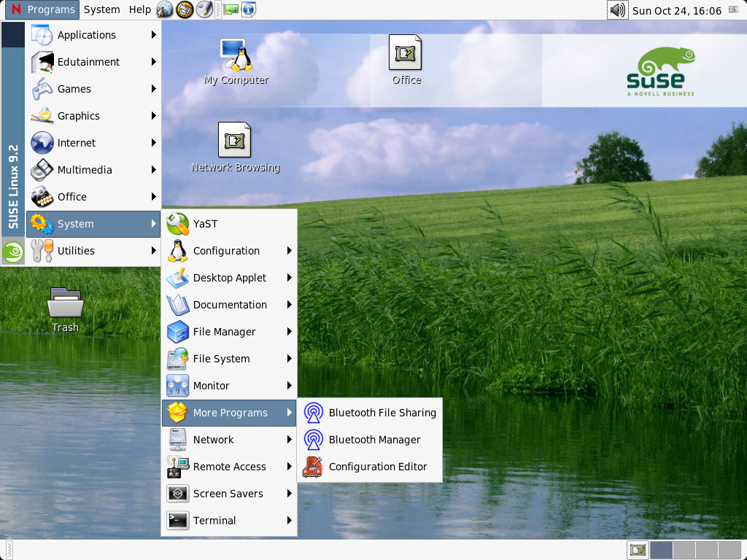Switch to the second workspace in switcher
Viewport: 747px width, 560px height.
click(x=684, y=550)
